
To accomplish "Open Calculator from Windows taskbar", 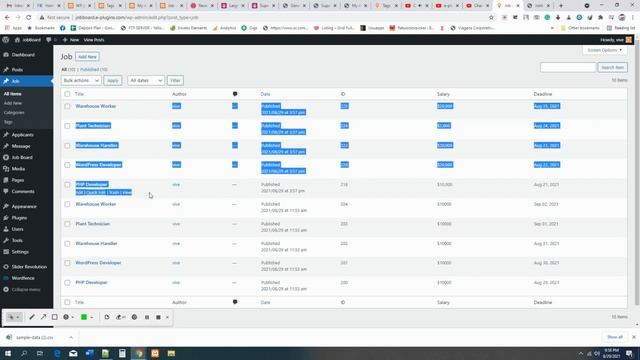I will (x=122, y=353).
